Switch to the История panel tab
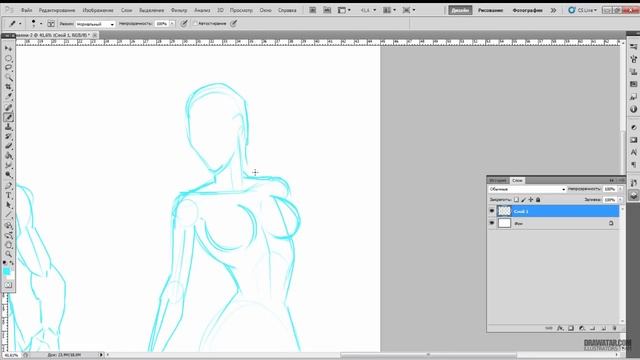The height and width of the screenshot is (360, 640). 498,180
